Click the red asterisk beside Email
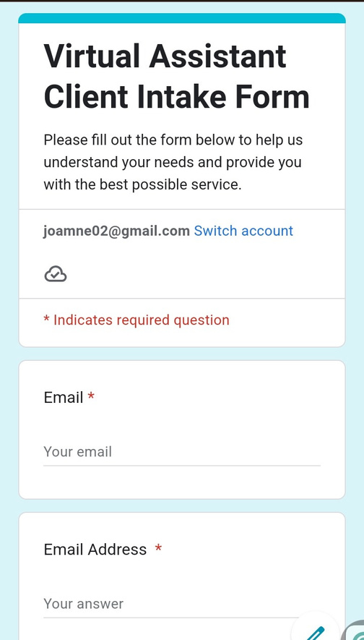Screen dimensions: 364x640 (x=91, y=396)
